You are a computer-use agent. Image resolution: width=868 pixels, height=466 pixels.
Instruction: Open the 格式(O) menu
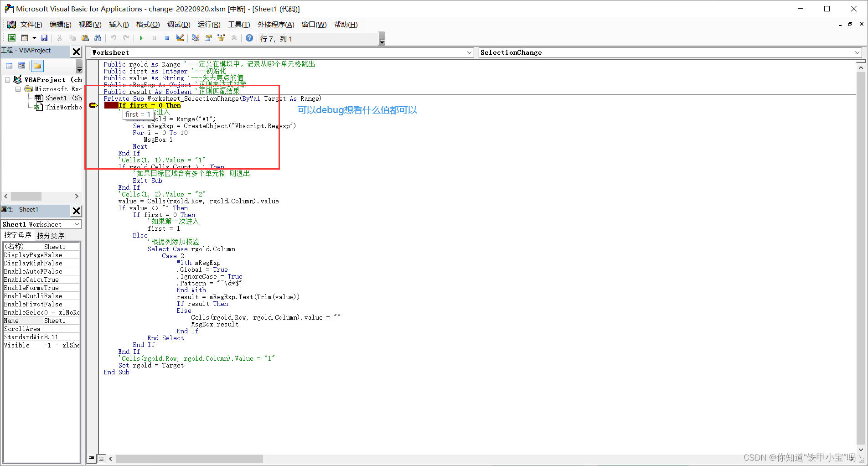[x=148, y=25]
